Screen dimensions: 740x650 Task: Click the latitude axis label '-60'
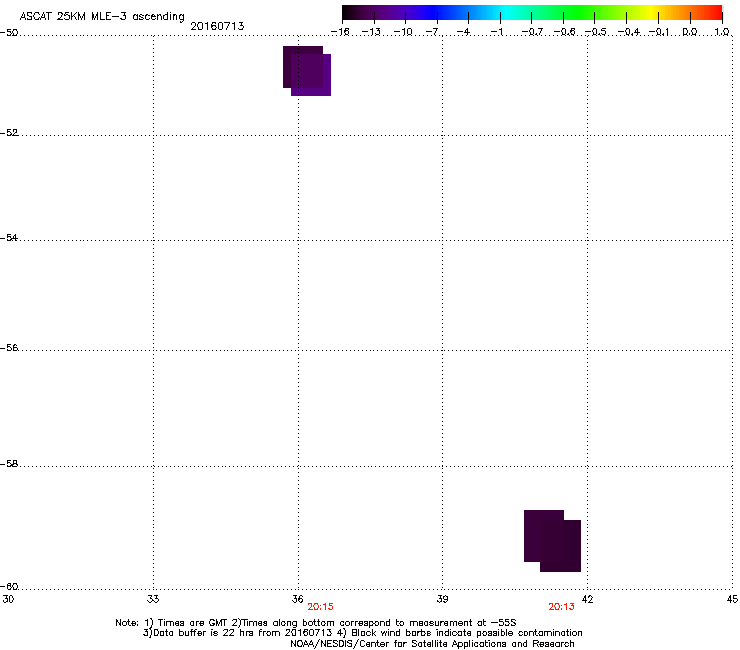click(9, 587)
